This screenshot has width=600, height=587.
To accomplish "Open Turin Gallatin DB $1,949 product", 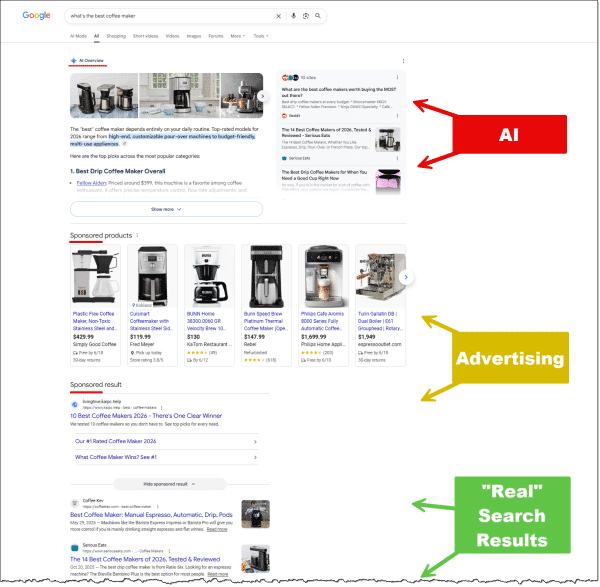I will pyautogui.click(x=380, y=305).
